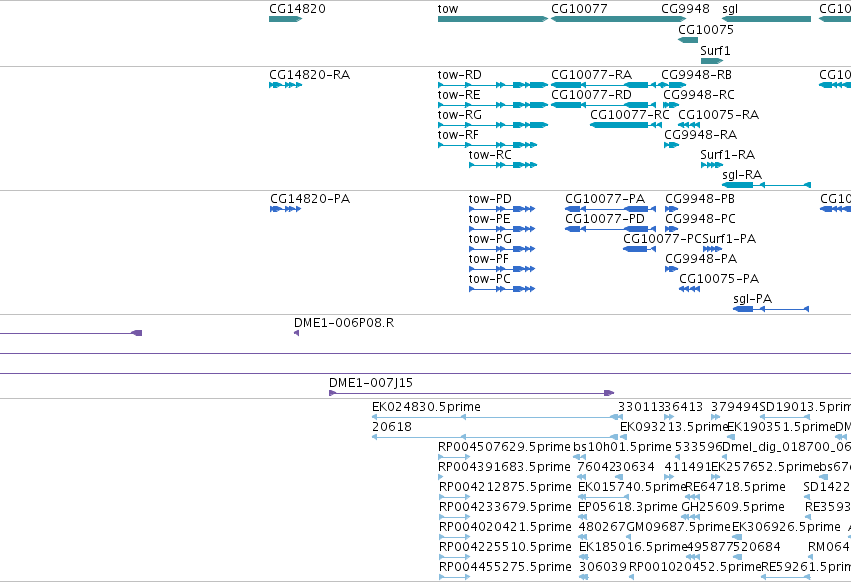Click the tow-RD transcript glyph
The width and height of the screenshot is (851, 582).
click(493, 85)
